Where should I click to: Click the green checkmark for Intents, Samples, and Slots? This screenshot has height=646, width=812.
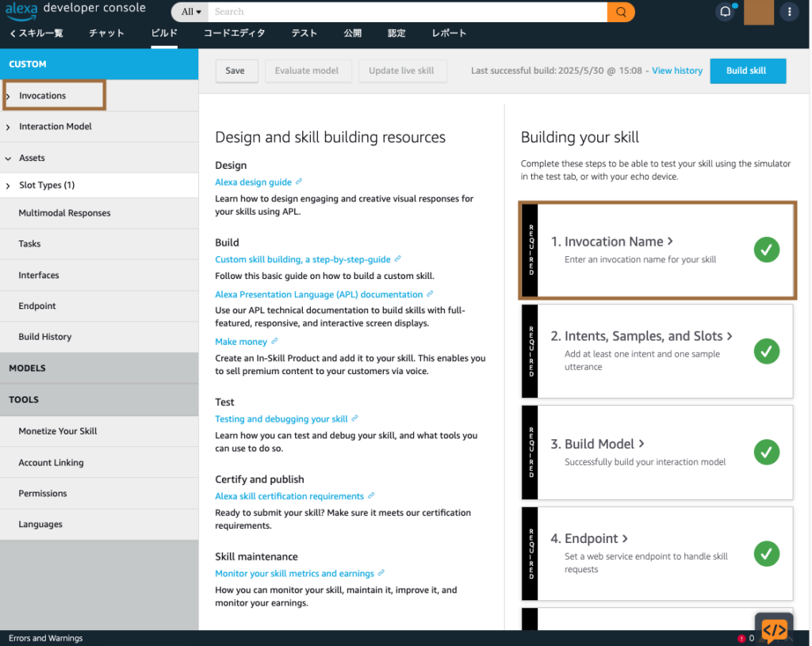pos(767,351)
